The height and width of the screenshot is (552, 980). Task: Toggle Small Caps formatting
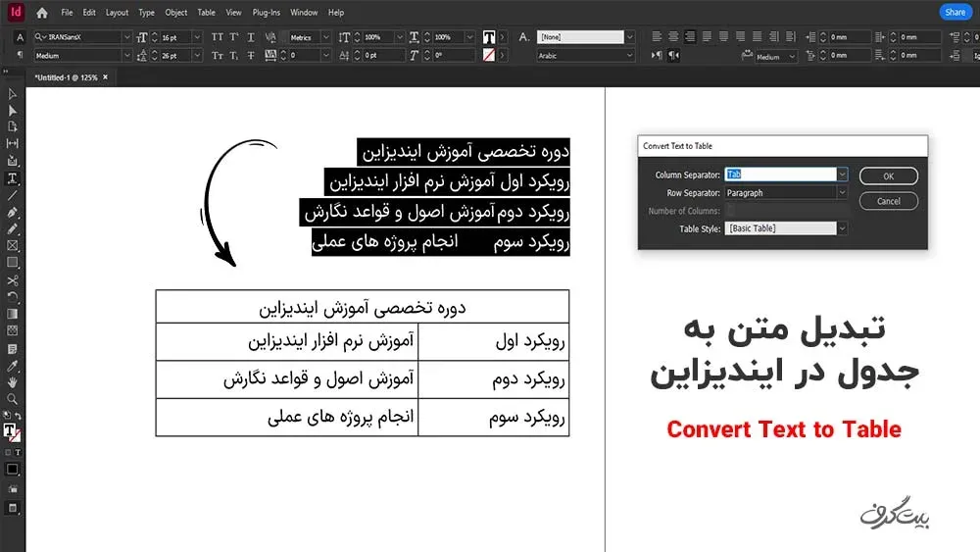(217, 56)
